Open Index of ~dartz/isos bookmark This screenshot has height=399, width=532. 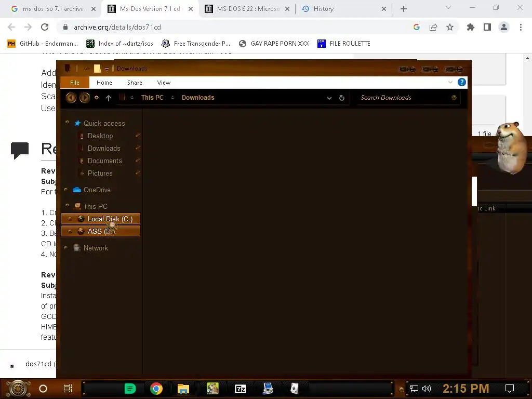pos(120,44)
